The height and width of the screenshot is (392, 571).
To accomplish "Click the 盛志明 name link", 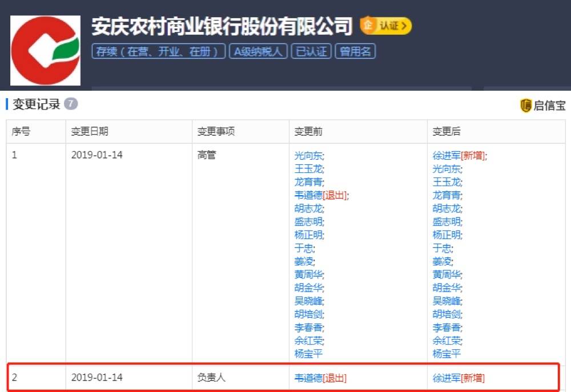I will 309,222.
